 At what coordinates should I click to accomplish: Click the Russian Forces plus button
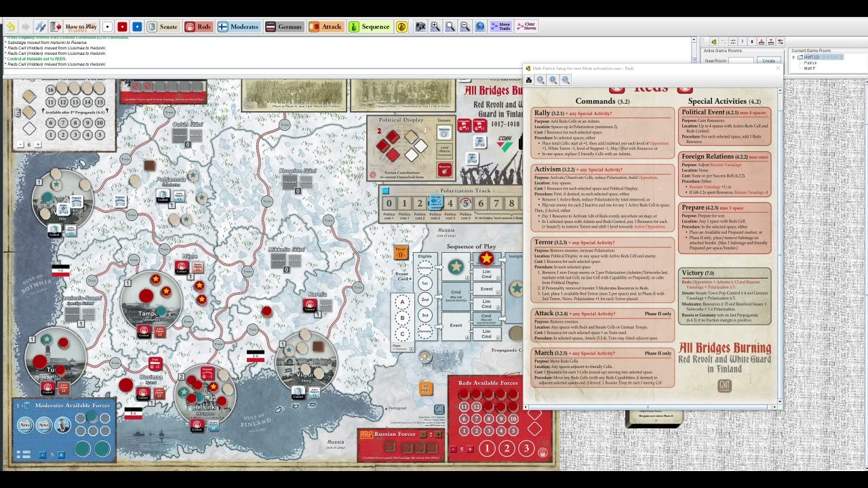(438, 434)
